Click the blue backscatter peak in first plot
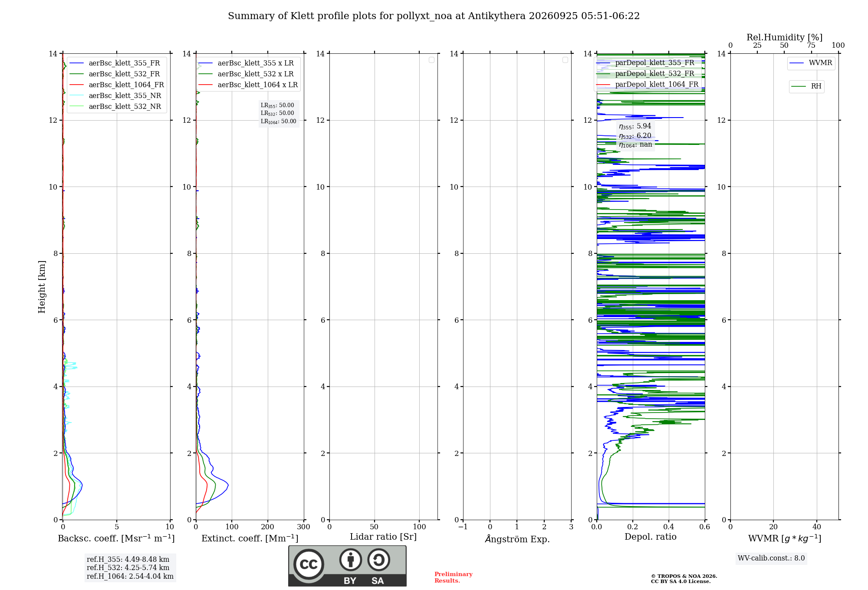 click(81, 485)
